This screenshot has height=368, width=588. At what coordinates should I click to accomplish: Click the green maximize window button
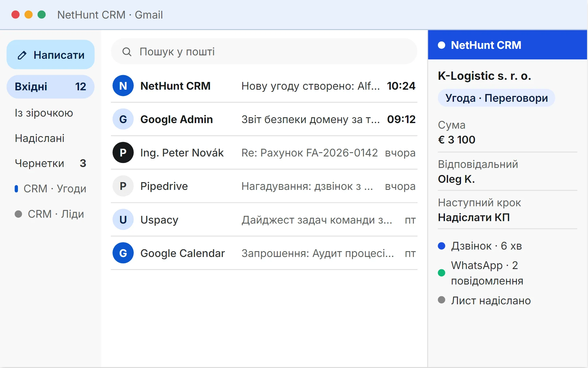point(41,15)
